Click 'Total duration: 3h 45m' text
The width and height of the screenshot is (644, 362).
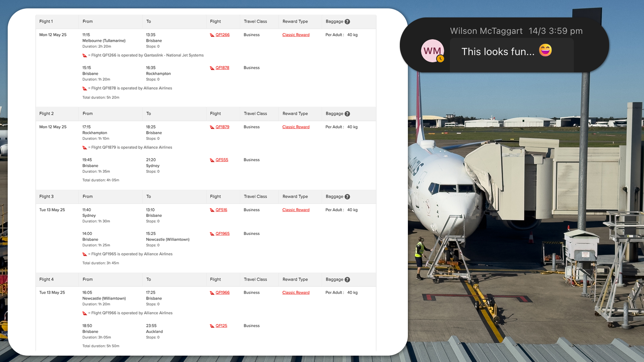101,263
